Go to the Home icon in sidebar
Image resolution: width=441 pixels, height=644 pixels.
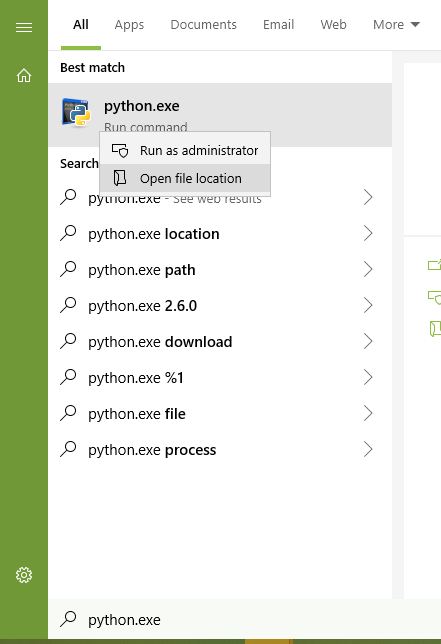point(24,75)
